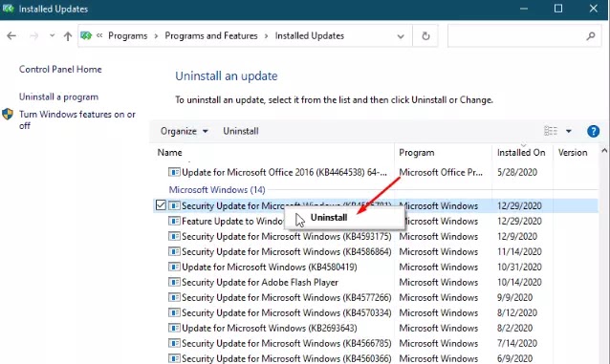Select Security Update KB4586864 row
This screenshot has height=364, width=610.
[x=376, y=251]
